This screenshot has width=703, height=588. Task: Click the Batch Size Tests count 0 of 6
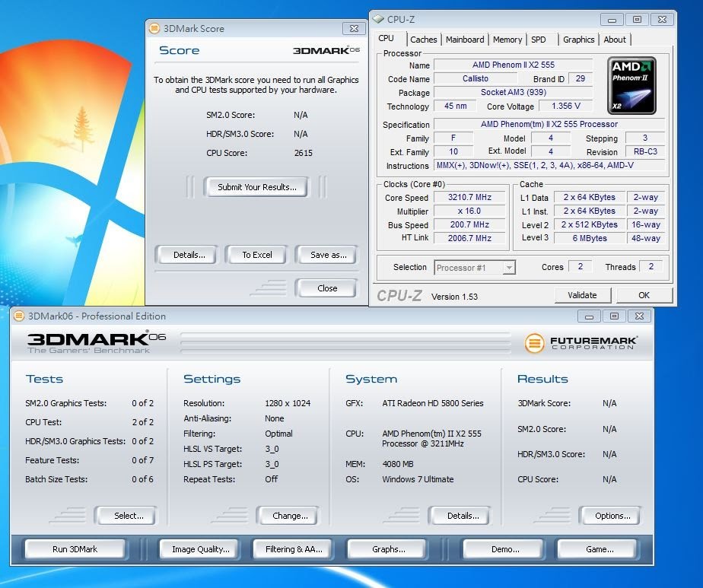coord(142,479)
